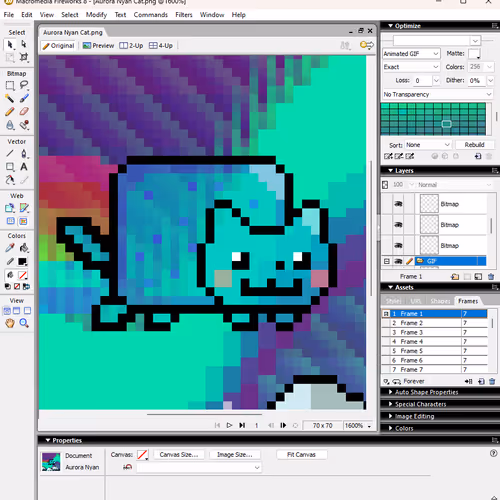Open the Modify menu

coord(96,15)
